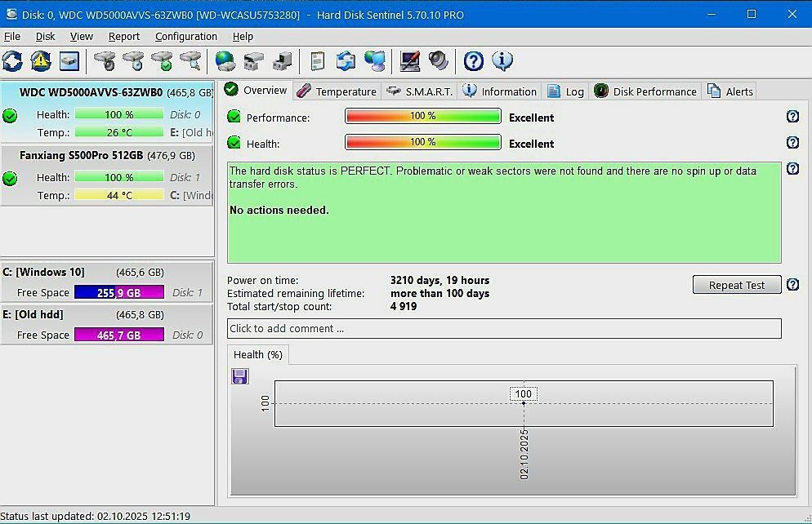812x524 pixels.
Task: Click the 100 data point on health graph
Action: coord(524,403)
